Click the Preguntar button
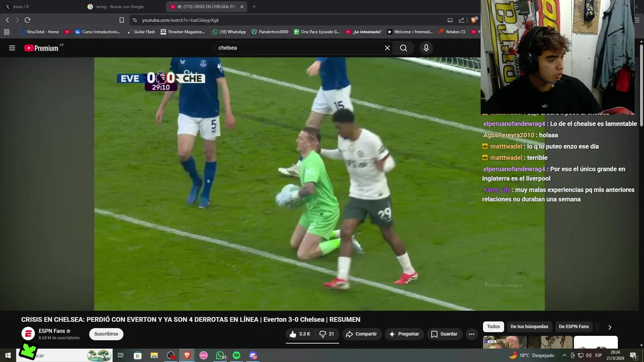The height and width of the screenshot is (362, 644). [x=404, y=334]
